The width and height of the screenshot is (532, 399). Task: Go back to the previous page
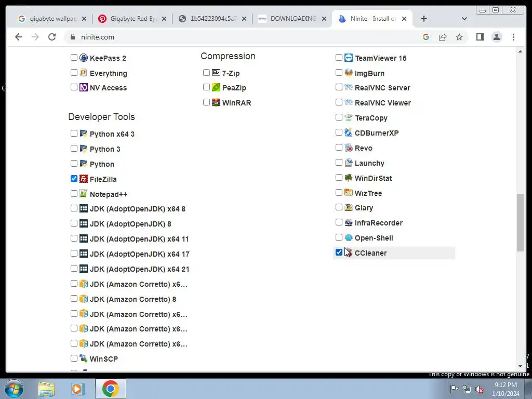pos(19,37)
